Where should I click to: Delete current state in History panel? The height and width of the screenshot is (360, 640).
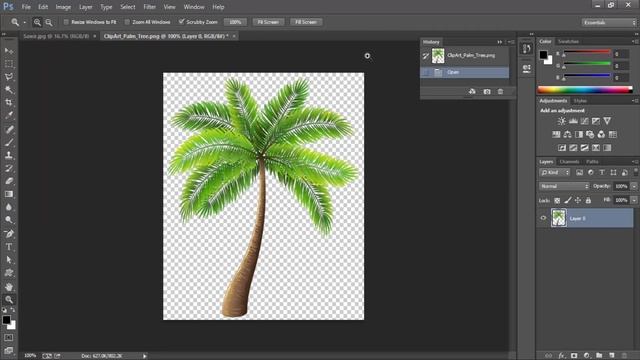[500, 91]
